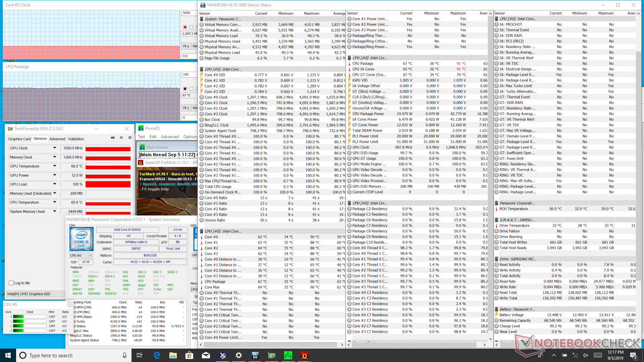644x362 pixels.
Task: Open File Explorer from the taskbar
Action: tap(173, 355)
